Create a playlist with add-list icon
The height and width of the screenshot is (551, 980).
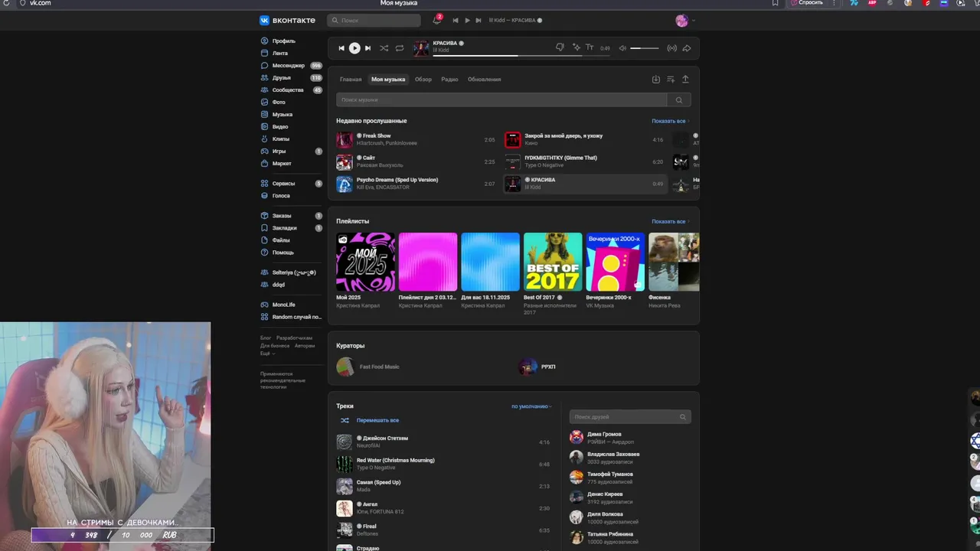671,79
